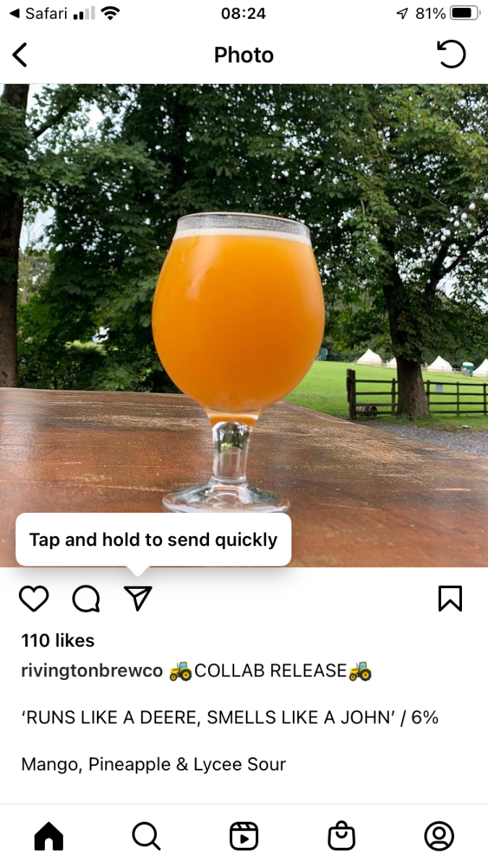The width and height of the screenshot is (488, 868).
Task: Tap the 'Photo' header title
Action: point(244,55)
